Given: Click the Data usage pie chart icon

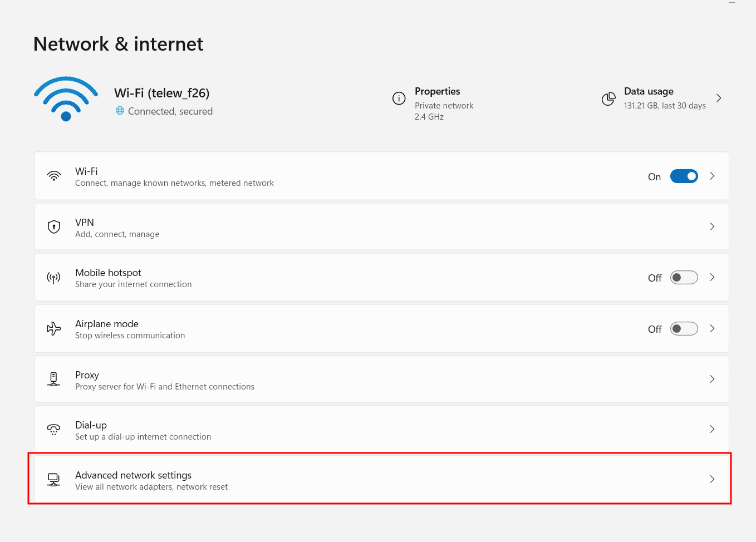Looking at the screenshot, I should pyautogui.click(x=608, y=98).
